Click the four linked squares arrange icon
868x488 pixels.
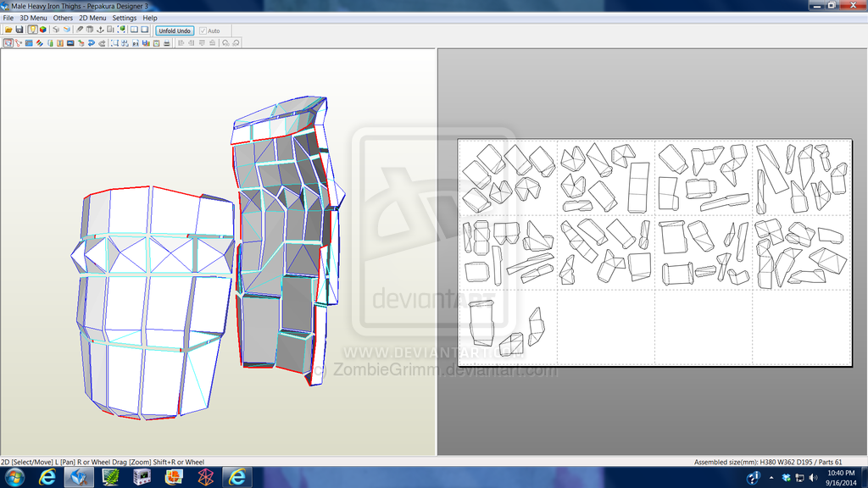tap(125, 42)
